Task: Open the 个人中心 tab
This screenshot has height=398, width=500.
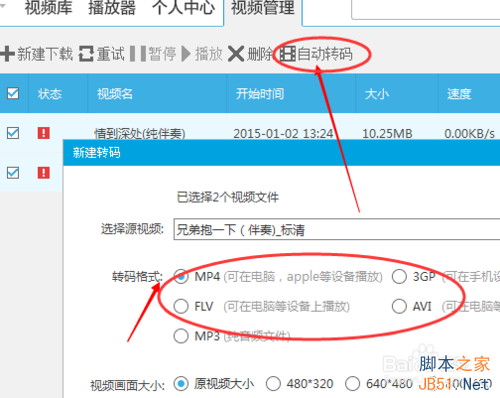Action: 183,7
